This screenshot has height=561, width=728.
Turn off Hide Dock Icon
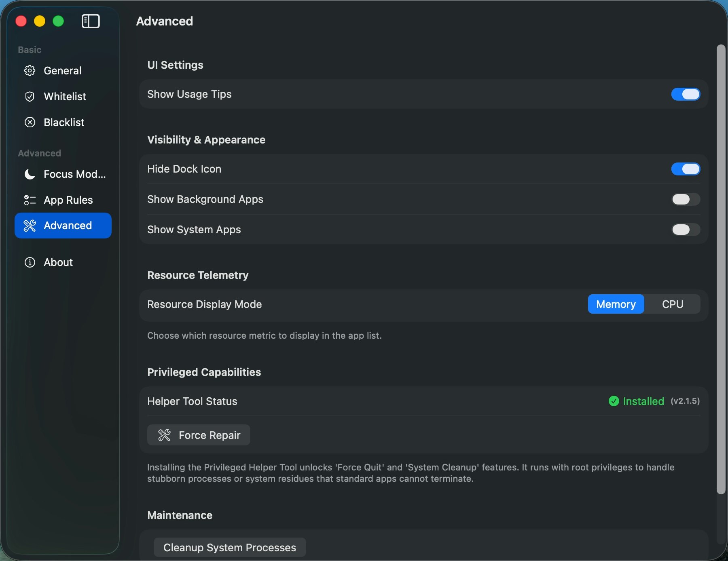coord(685,169)
